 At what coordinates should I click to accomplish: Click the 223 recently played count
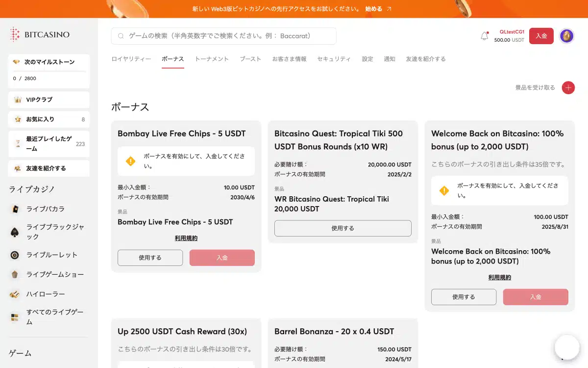click(80, 144)
